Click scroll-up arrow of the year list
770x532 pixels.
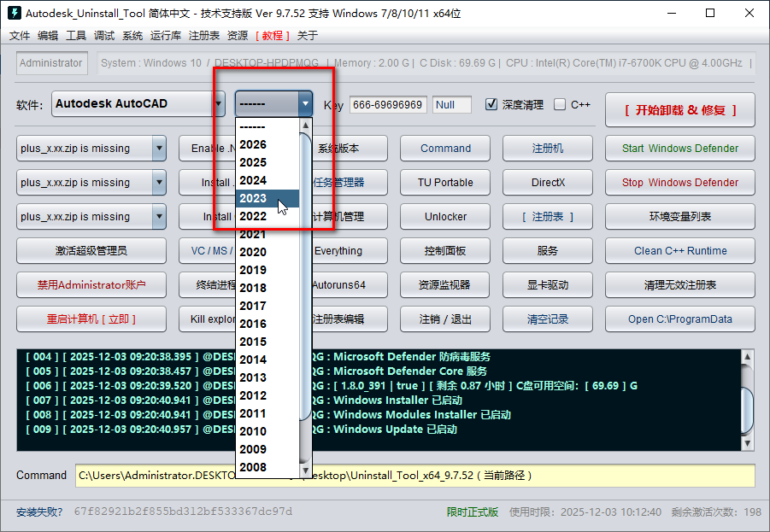pyautogui.click(x=305, y=126)
